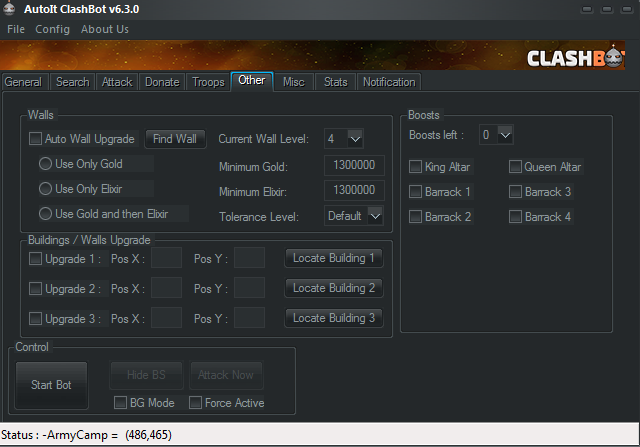Tick the Upgrade 2 checkbox

36,289
